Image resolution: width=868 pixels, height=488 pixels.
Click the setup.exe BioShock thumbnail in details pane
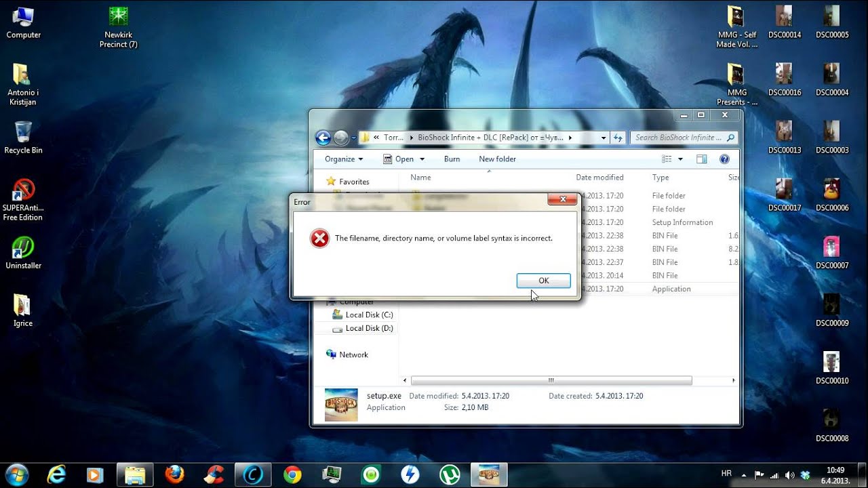coord(341,405)
